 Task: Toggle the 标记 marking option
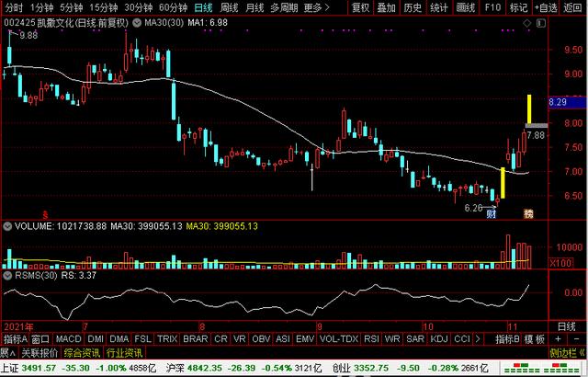click(518, 7)
